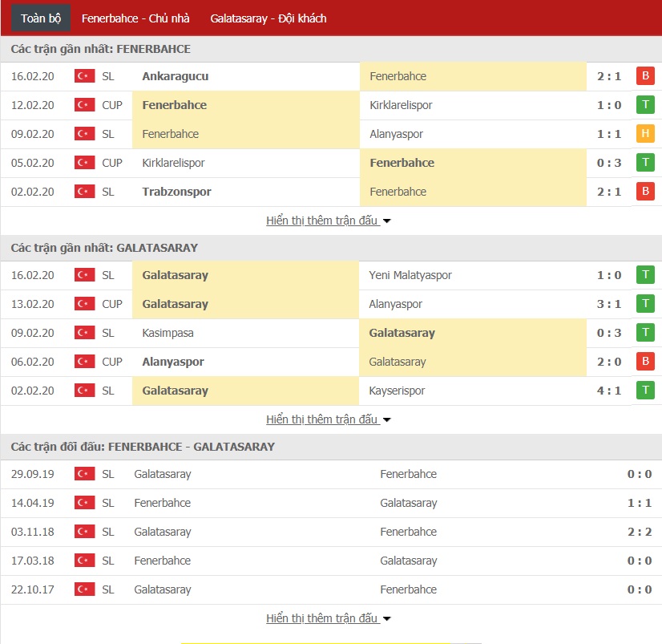Expand more Galatasaray recent matches link
This screenshot has height=644, width=662.
click(x=328, y=419)
